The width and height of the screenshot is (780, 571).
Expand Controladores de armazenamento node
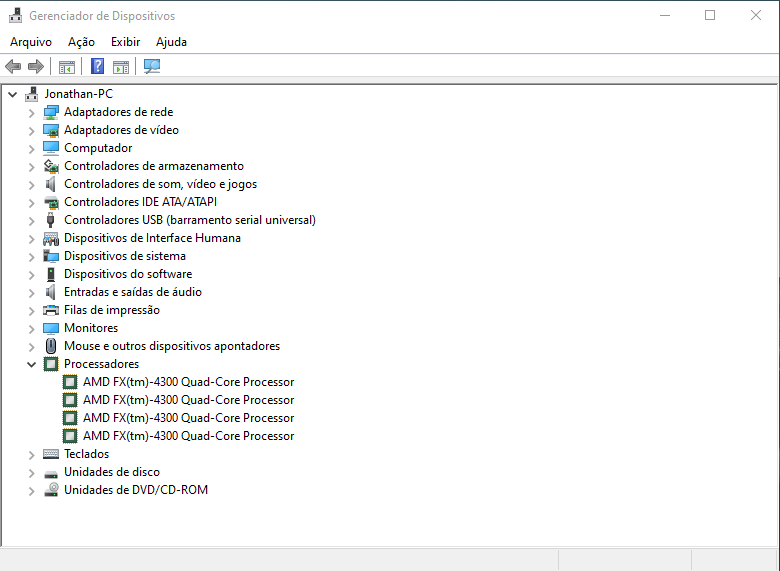32,167
